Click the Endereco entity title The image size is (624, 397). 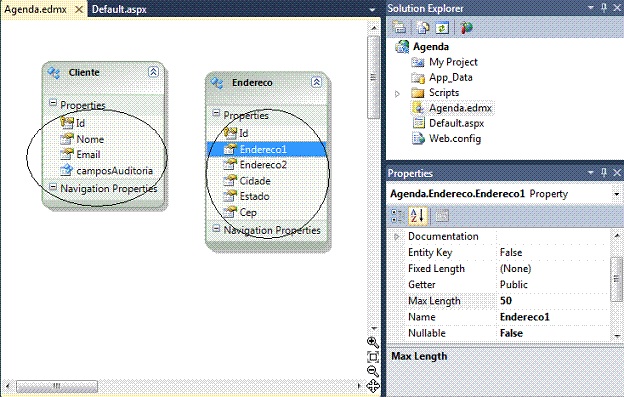click(252, 83)
